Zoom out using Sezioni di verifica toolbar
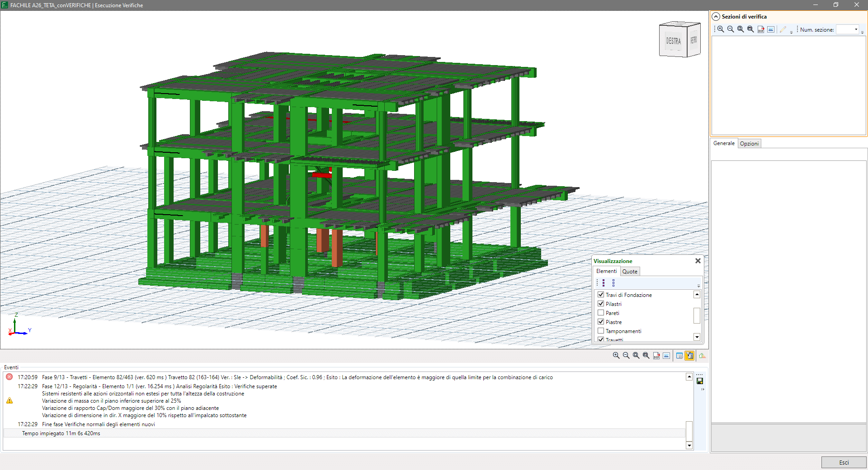868x470 pixels. (731, 29)
